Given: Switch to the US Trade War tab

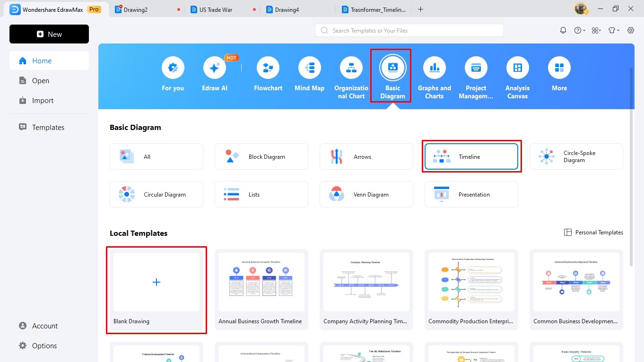Looking at the screenshot, I should point(222,9).
